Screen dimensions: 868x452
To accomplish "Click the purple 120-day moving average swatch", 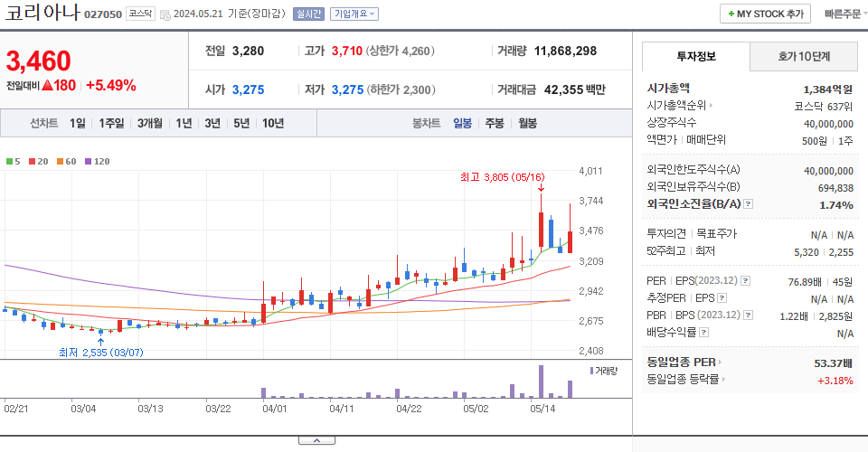I will 88,162.
